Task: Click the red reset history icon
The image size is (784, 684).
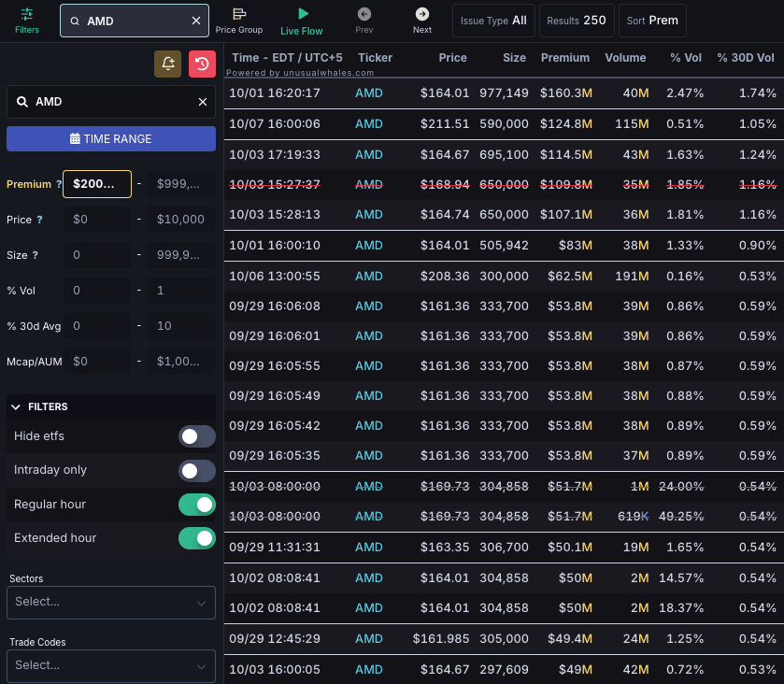Action: click(x=202, y=64)
